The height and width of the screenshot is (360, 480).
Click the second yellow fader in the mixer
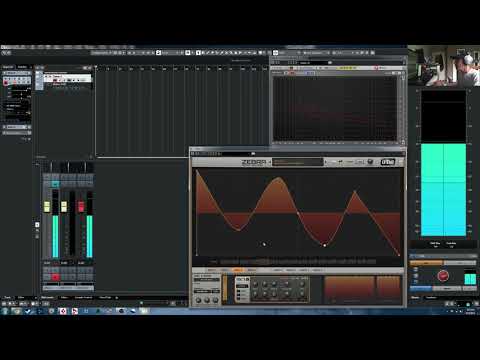pyautogui.click(x=64, y=207)
